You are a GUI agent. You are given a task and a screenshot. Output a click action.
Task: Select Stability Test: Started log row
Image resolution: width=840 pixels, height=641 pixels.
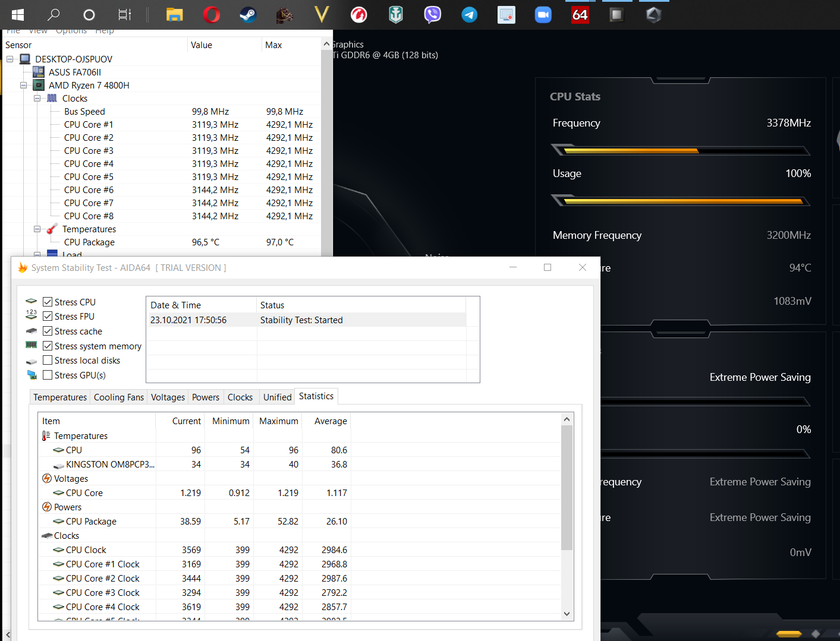tap(306, 320)
